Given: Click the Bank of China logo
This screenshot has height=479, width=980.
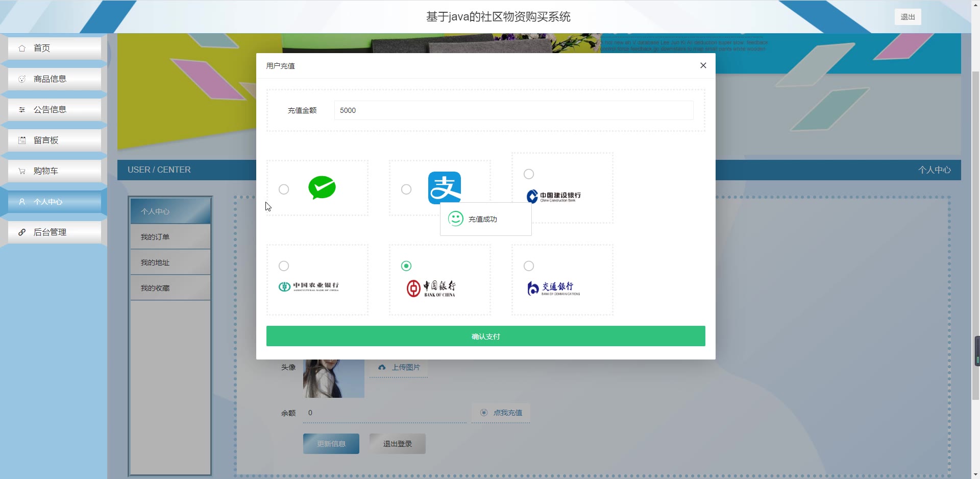Looking at the screenshot, I should [431, 289].
